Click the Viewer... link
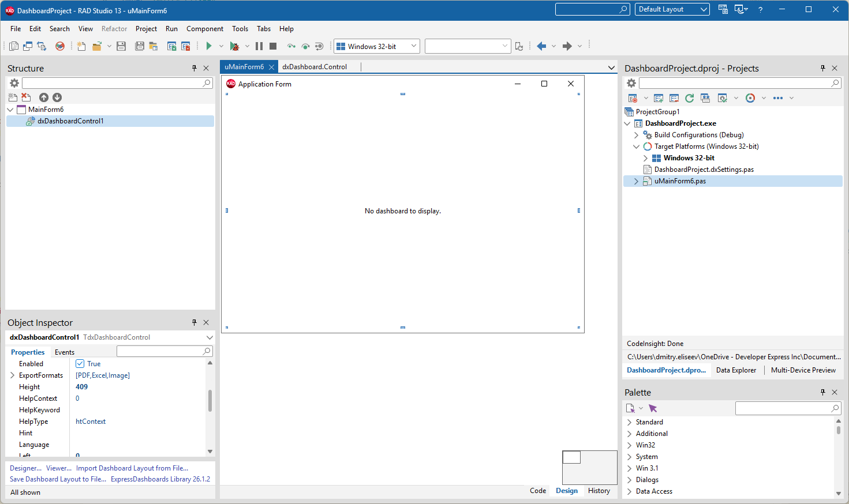The image size is (849, 504). pos(59,468)
